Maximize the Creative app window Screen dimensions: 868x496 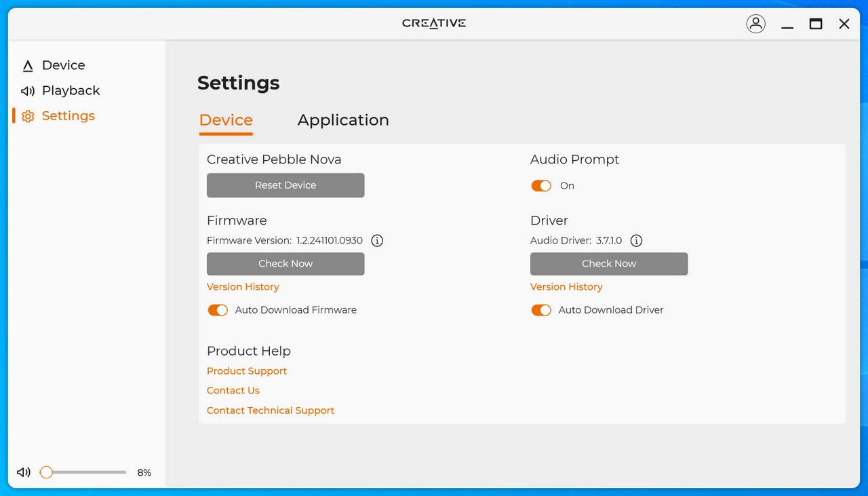pyautogui.click(x=816, y=24)
